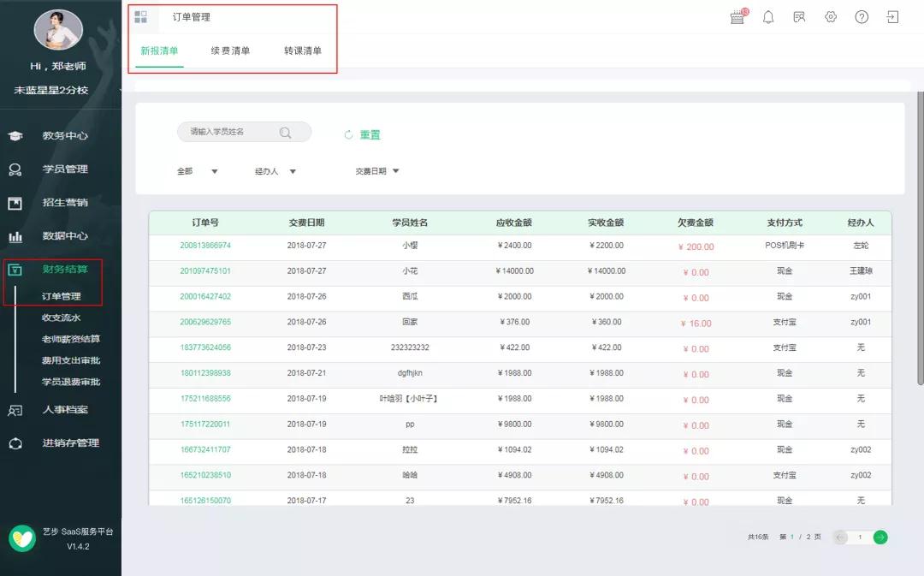The image size is (924, 576).
Task: Go to next page with arrow button
Action: pos(881,537)
